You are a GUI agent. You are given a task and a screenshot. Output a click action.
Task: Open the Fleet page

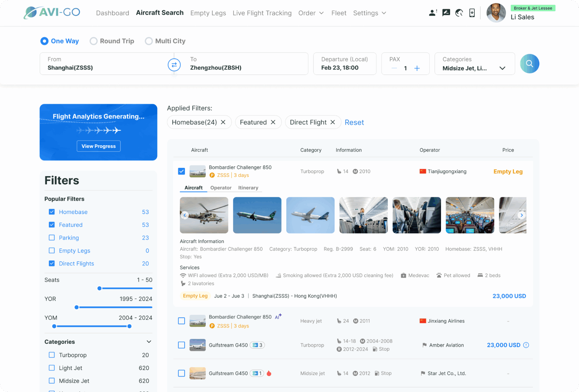point(339,13)
